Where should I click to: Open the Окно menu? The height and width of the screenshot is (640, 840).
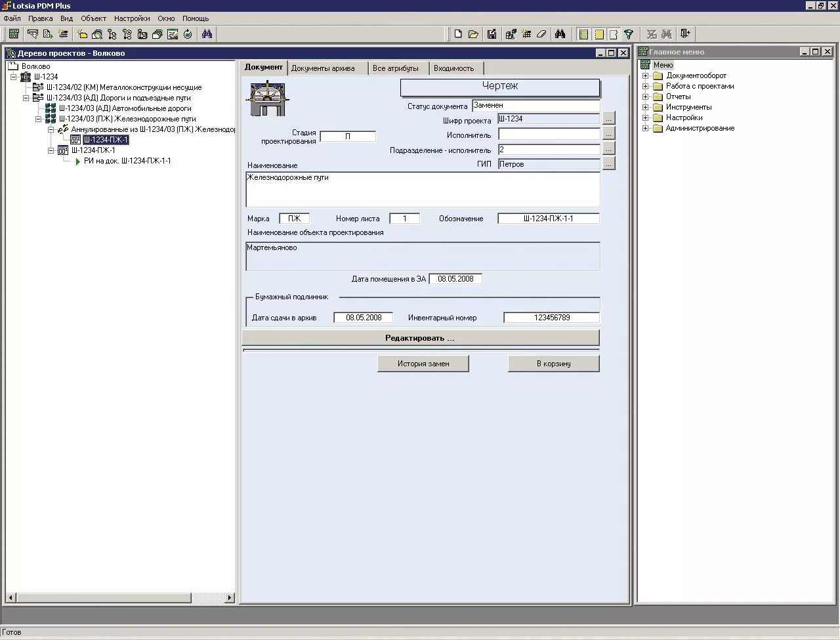pyautogui.click(x=166, y=18)
